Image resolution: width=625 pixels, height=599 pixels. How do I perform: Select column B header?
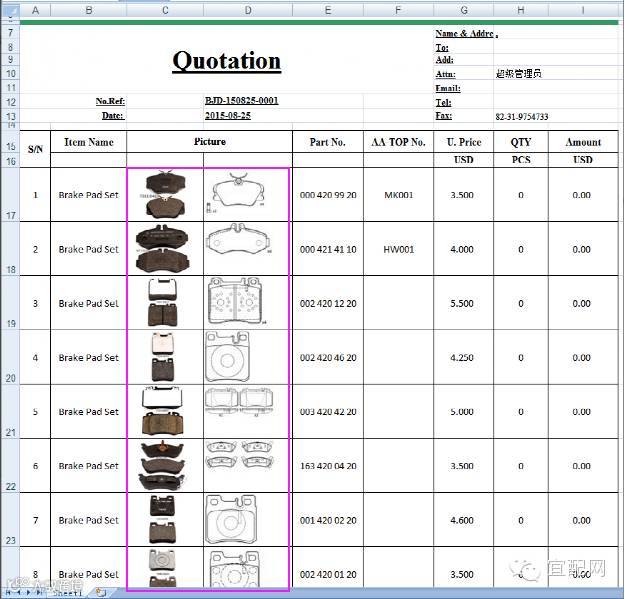point(88,10)
